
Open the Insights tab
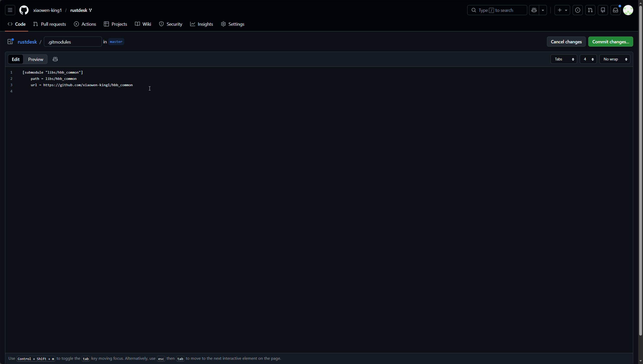201,24
